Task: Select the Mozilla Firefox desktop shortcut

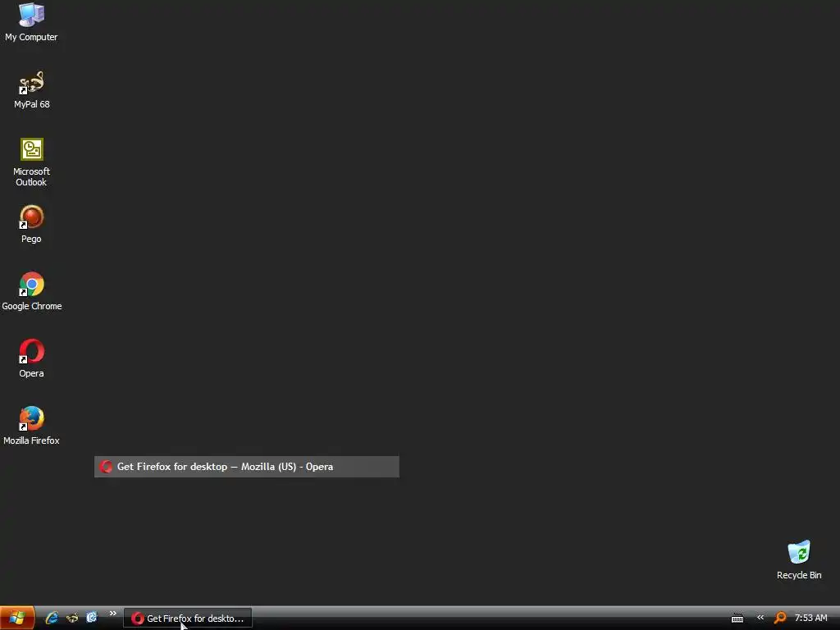Action: [32, 426]
